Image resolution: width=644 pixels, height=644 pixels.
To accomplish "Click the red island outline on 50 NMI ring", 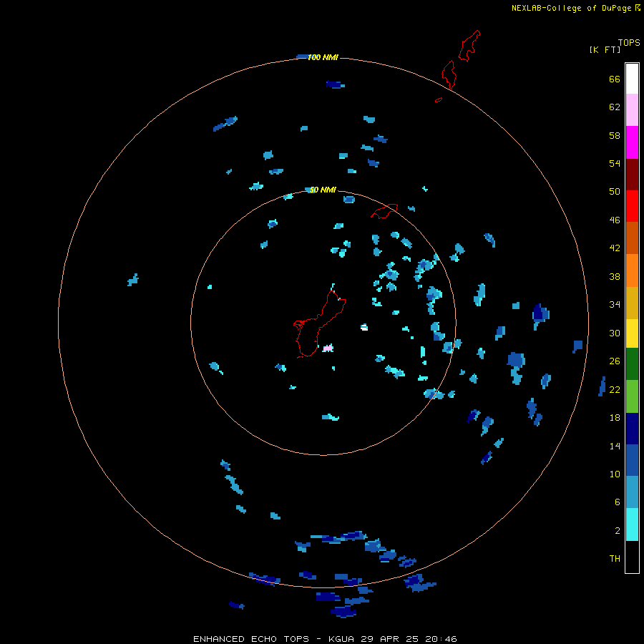I will point(384,211).
